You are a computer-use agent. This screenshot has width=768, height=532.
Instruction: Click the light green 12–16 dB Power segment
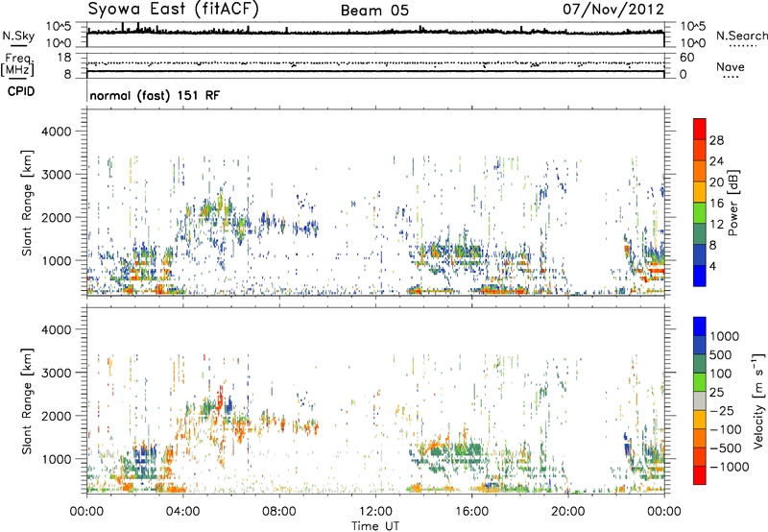tap(700, 213)
